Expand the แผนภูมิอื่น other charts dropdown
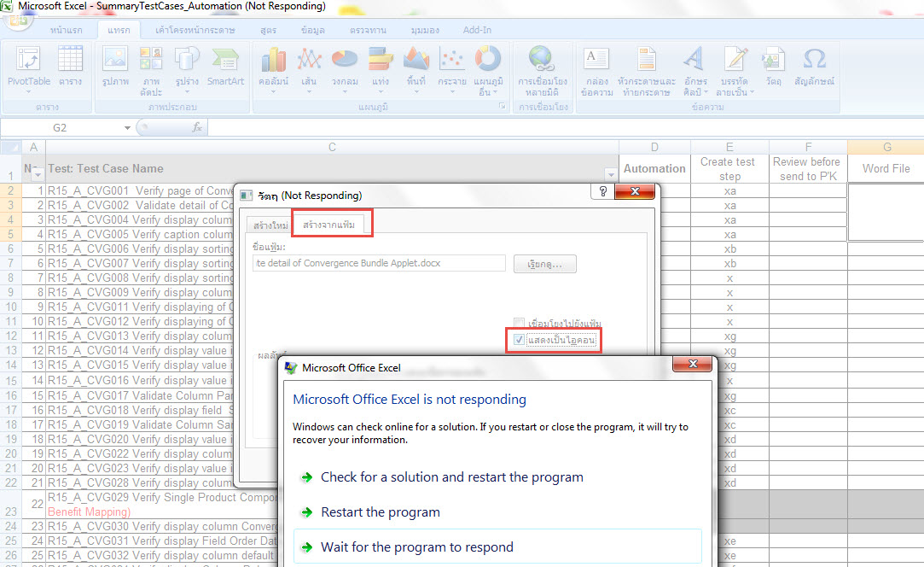The image size is (924, 567). 495,92
